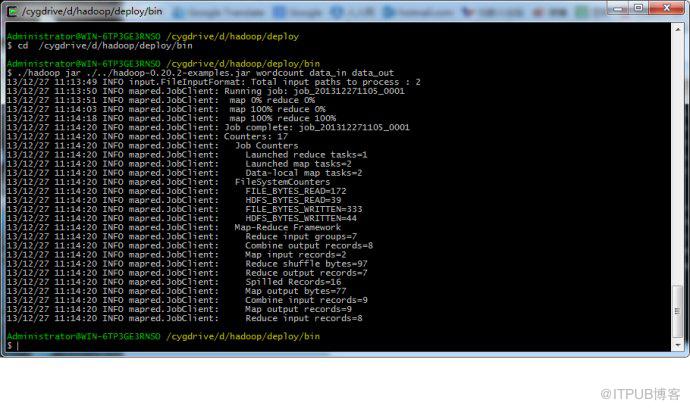This screenshot has width=690, height=409.
Task: Click the hadoop jar wordcount command line
Action: click(x=200, y=73)
